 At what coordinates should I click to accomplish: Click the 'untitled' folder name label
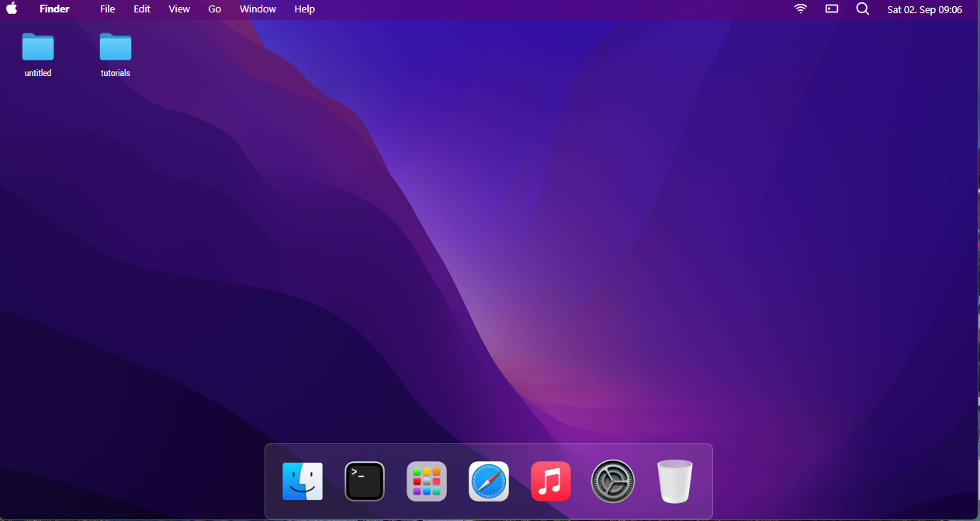coord(38,73)
